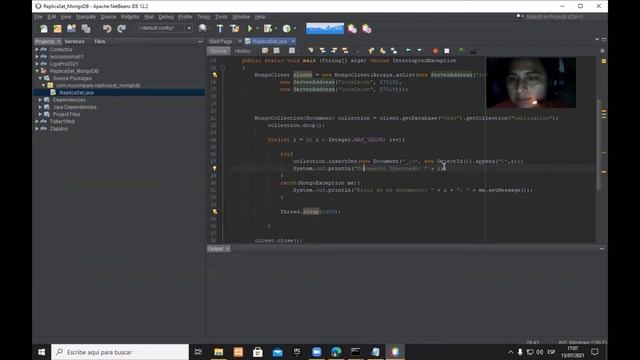Click the blue memory usage bar
The width and height of the screenshot is (640, 360).
[325, 29]
